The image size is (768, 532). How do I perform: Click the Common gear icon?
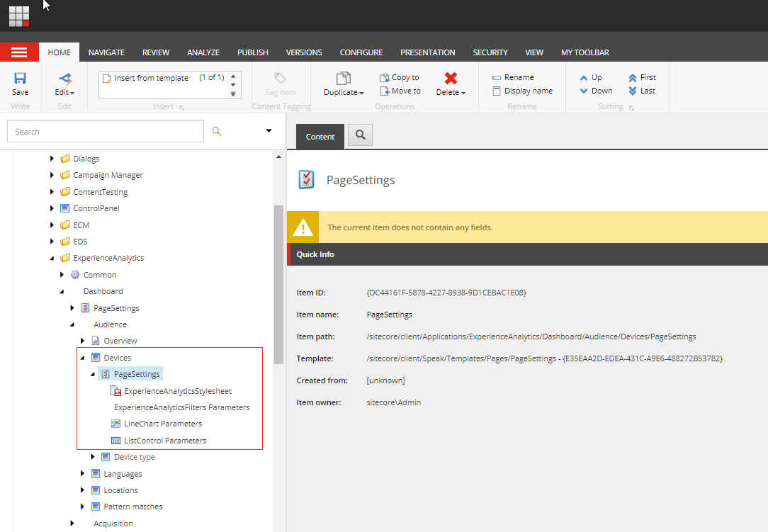[x=75, y=275]
